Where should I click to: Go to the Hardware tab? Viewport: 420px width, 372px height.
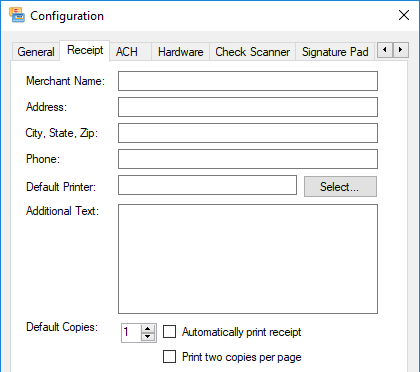click(180, 52)
